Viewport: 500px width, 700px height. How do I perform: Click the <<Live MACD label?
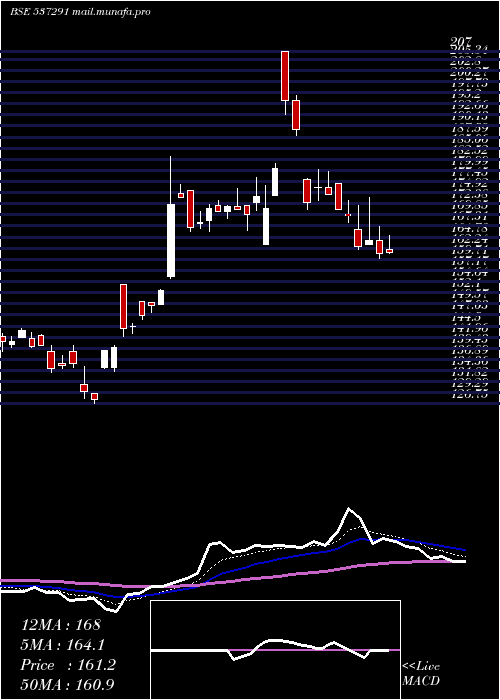pyautogui.click(x=421, y=674)
